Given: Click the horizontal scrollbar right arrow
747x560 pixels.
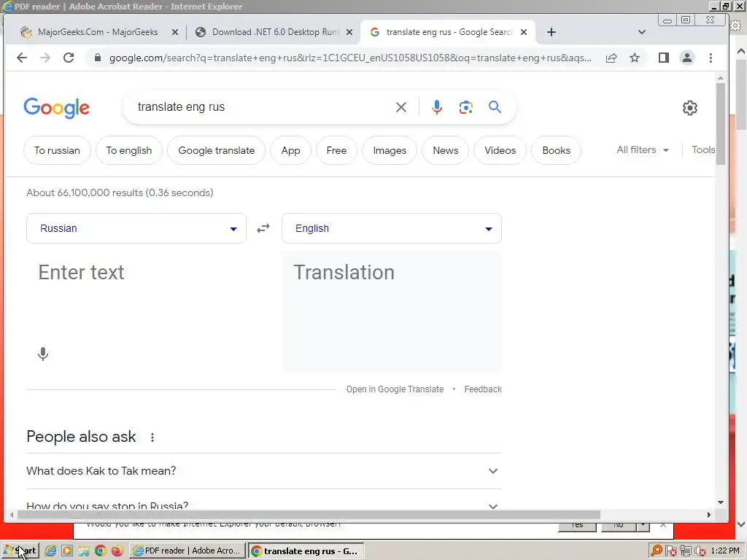Looking at the screenshot, I should [x=709, y=515].
